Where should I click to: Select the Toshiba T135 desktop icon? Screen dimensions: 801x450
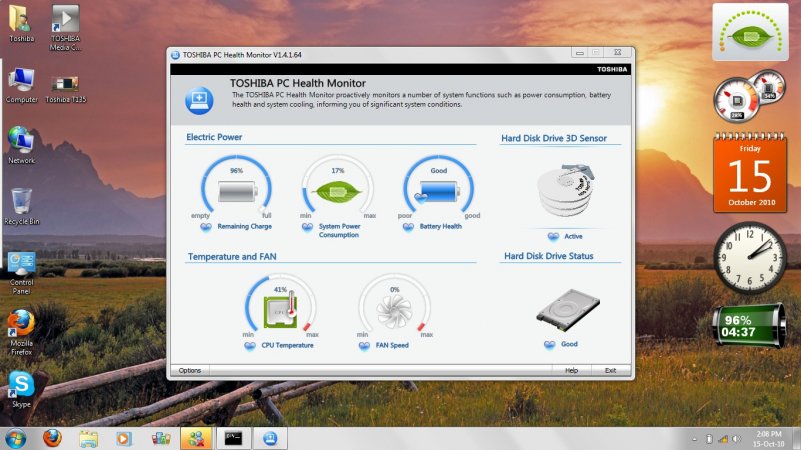pos(65,88)
